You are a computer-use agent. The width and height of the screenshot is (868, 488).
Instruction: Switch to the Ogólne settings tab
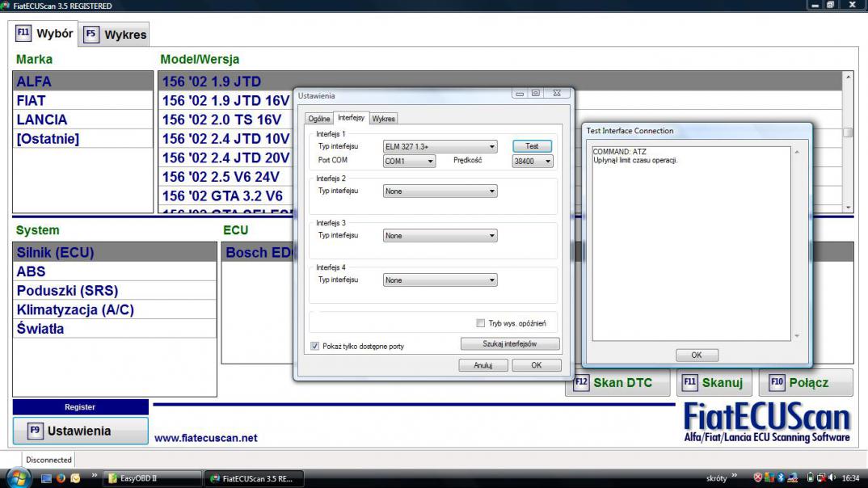pyautogui.click(x=319, y=119)
